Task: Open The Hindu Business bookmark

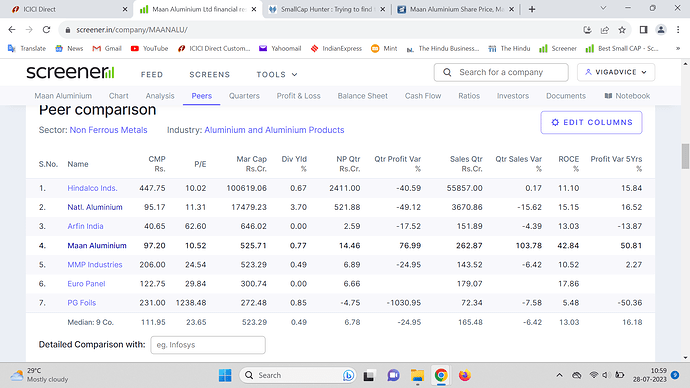Action: point(443,48)
